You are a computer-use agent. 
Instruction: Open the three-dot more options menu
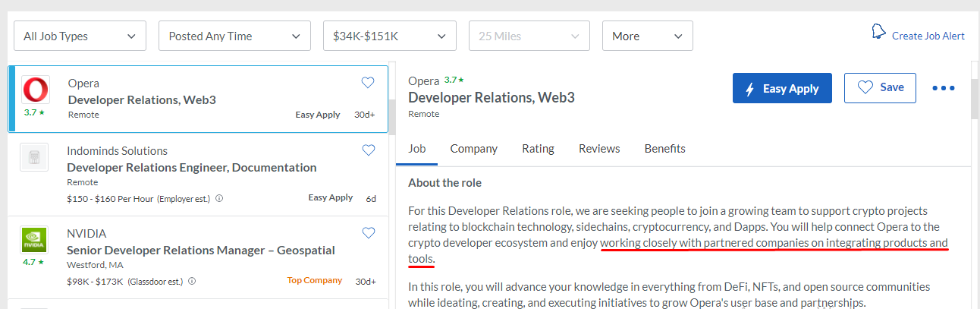(x=943, y=88)
